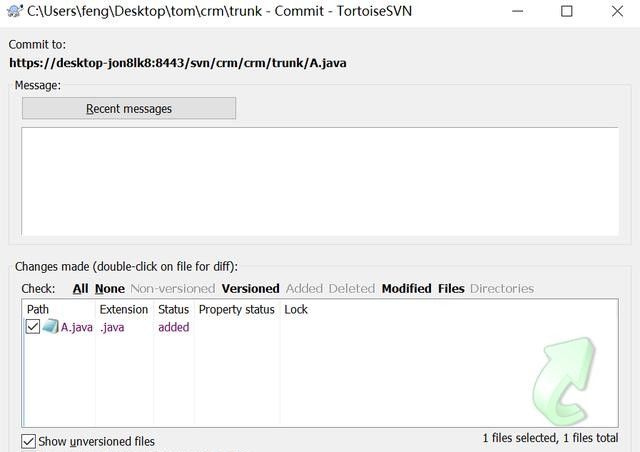This screenshot has height=452, width=640.
Task: Disable Show unversioned files checkbox
Action: pos(29,441)
